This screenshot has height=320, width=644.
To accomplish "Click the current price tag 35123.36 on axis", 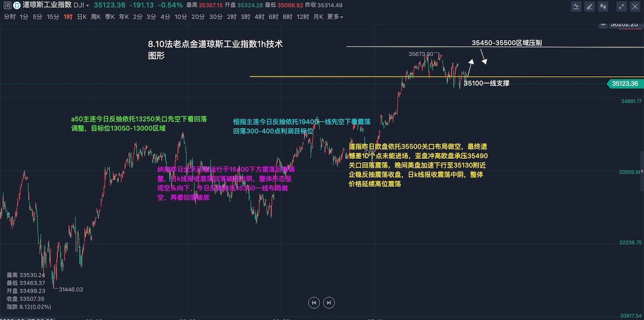I will [x=625, y=84].
